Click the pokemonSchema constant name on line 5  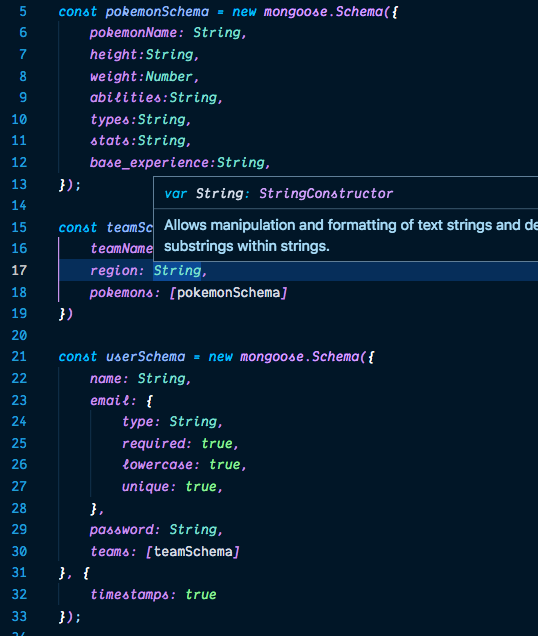[157, 11]
